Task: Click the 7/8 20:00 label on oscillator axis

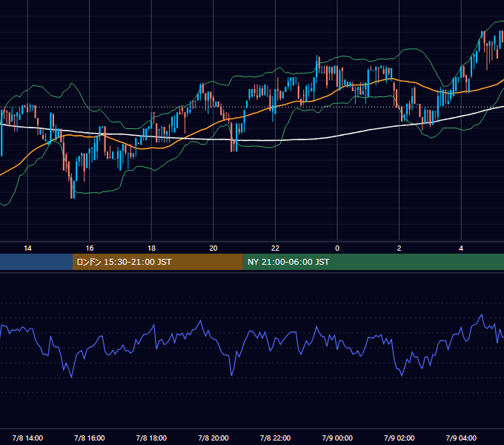Action: (213, 438)
